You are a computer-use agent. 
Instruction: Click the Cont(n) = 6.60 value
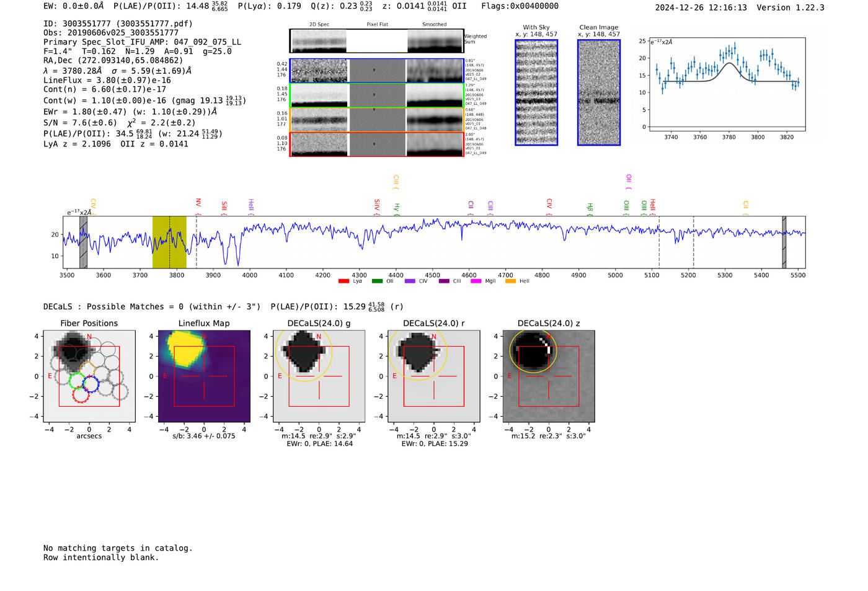tap(105, 89)
